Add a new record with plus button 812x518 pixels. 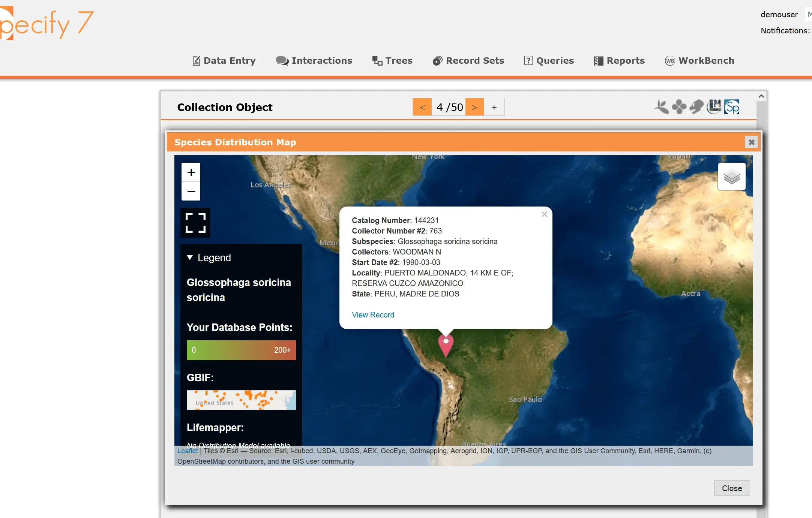click(494, 107)
